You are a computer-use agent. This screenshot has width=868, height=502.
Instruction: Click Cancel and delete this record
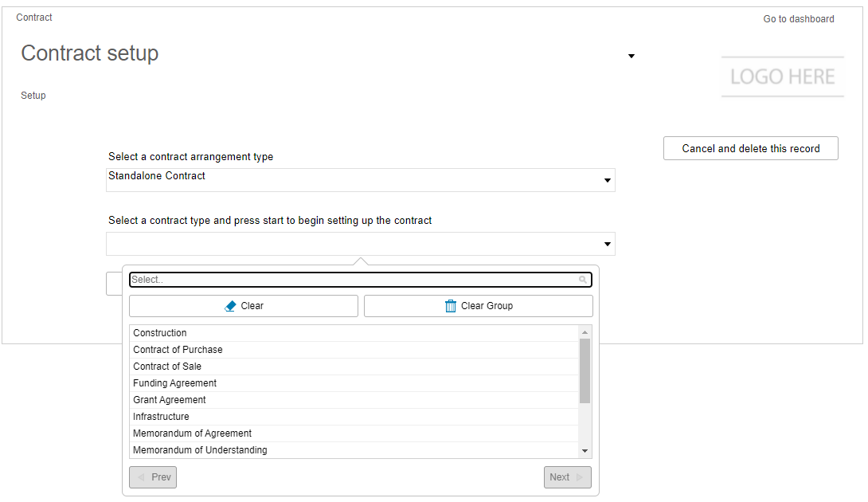click(751, 148)
